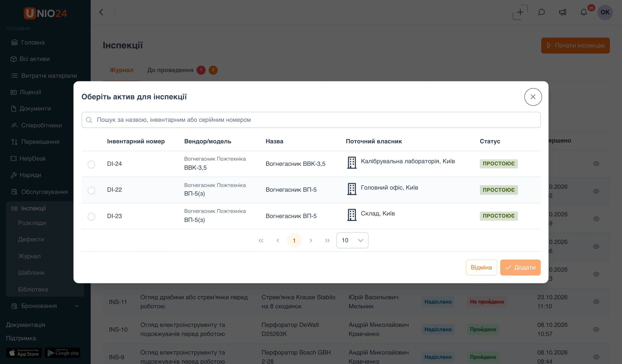
Task: Click the building icon in DI-24 row
Action: coord(352,163)
